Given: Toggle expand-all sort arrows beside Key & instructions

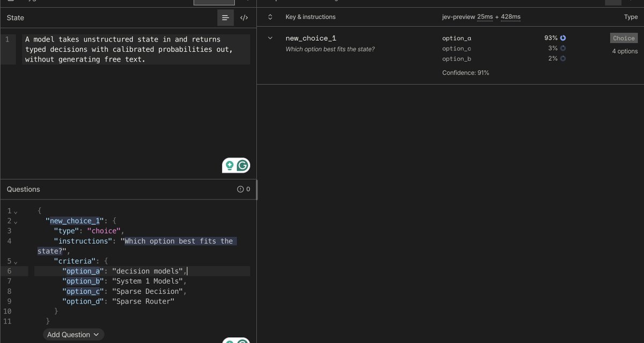Looking at the screenshot, I should point(270,17).
